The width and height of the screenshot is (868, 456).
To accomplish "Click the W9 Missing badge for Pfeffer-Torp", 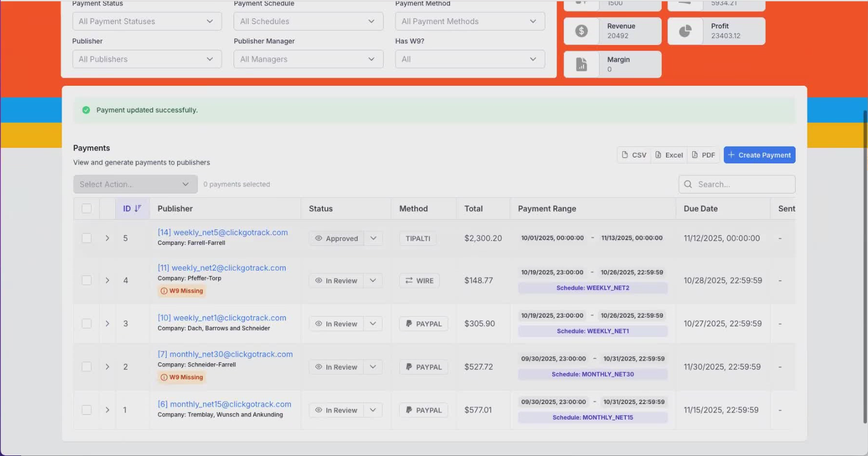I will (182, 291).
